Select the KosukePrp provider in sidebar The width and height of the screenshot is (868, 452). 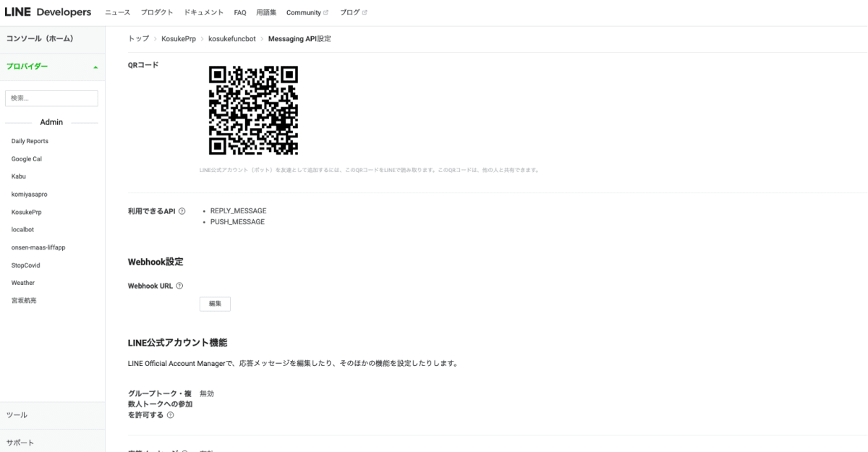click(27, 212)
